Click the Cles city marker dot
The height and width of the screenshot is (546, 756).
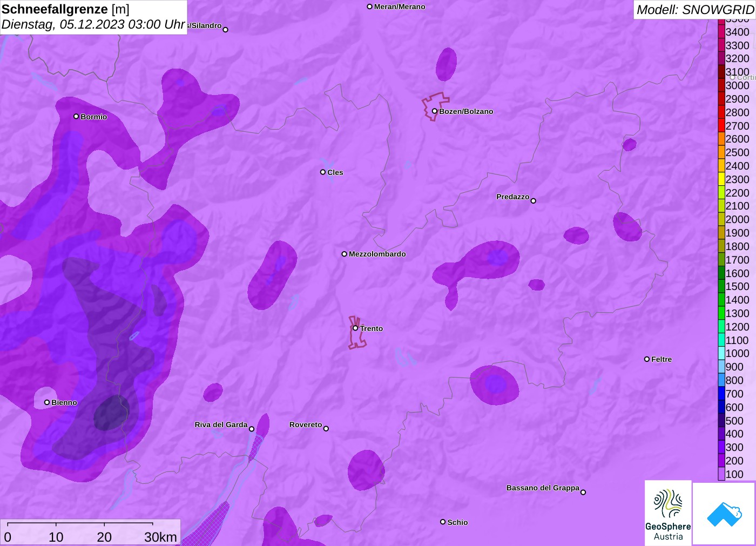coord(323,172)
